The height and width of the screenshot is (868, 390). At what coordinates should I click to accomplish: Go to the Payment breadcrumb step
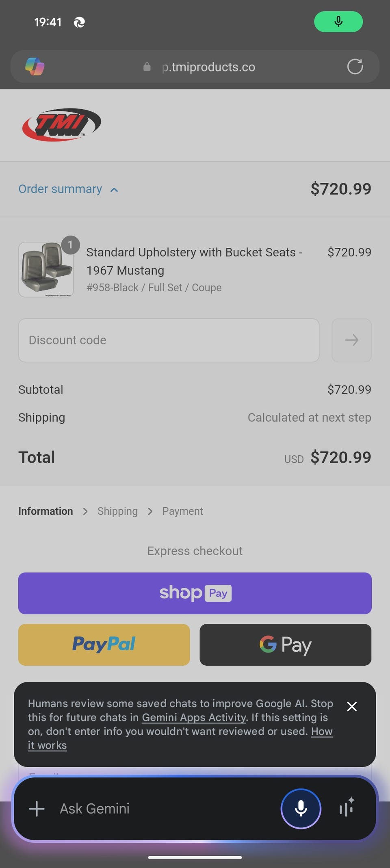point(182,511)
